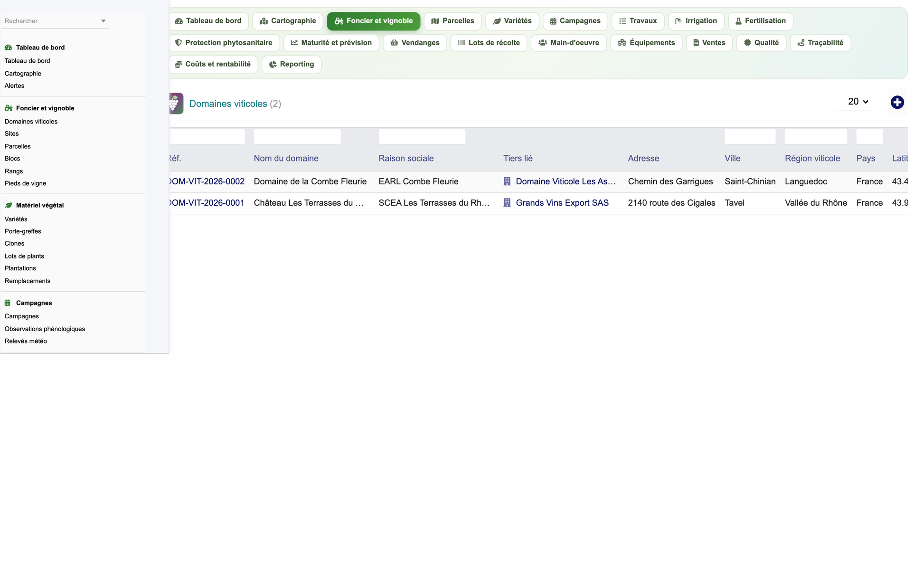The height and width of the screenshot is (572, 924).
Task: Open the Tableau de bord top tab
Action: click(x=208, y=21)
